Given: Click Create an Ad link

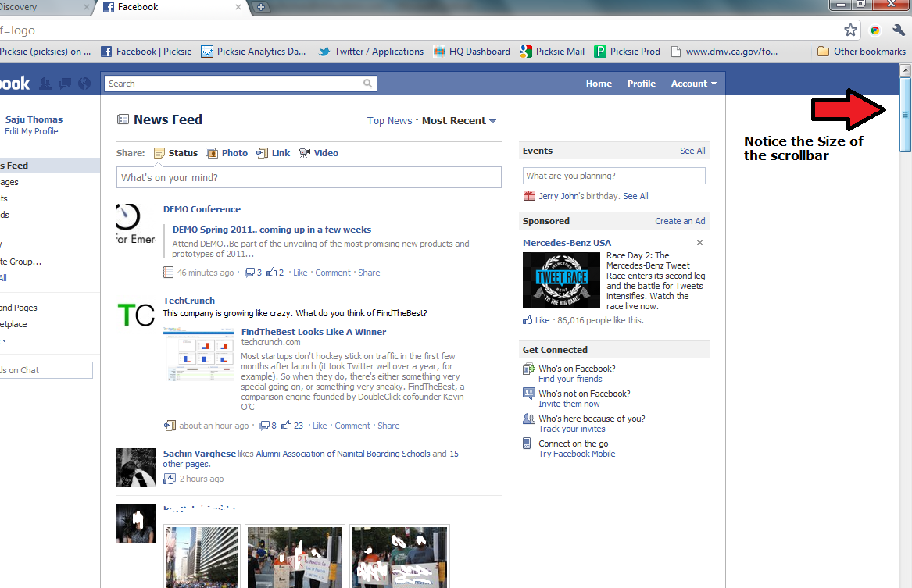Looking at the screenshot, I should point(680,221).
